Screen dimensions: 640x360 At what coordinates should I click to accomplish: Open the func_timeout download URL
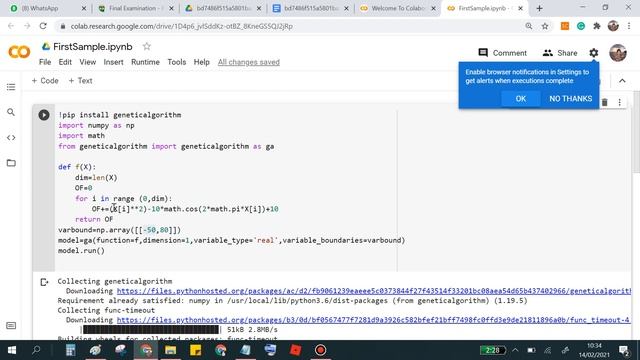[373, 320]
